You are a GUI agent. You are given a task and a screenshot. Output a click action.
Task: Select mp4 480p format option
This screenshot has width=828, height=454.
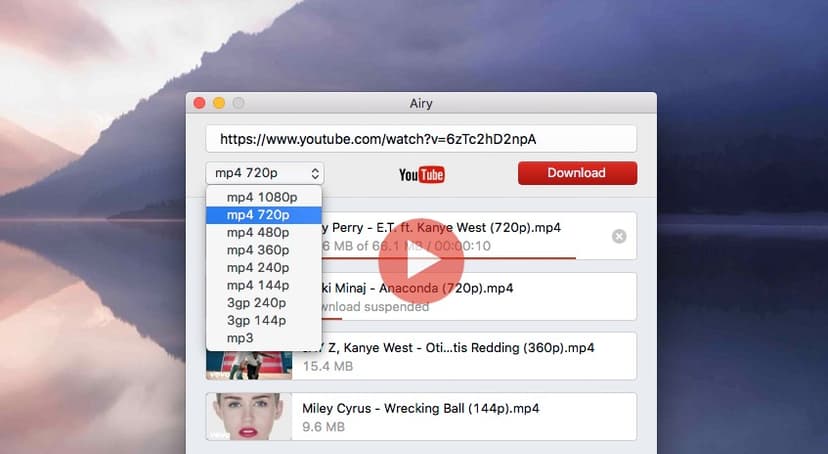coord(264,232)
